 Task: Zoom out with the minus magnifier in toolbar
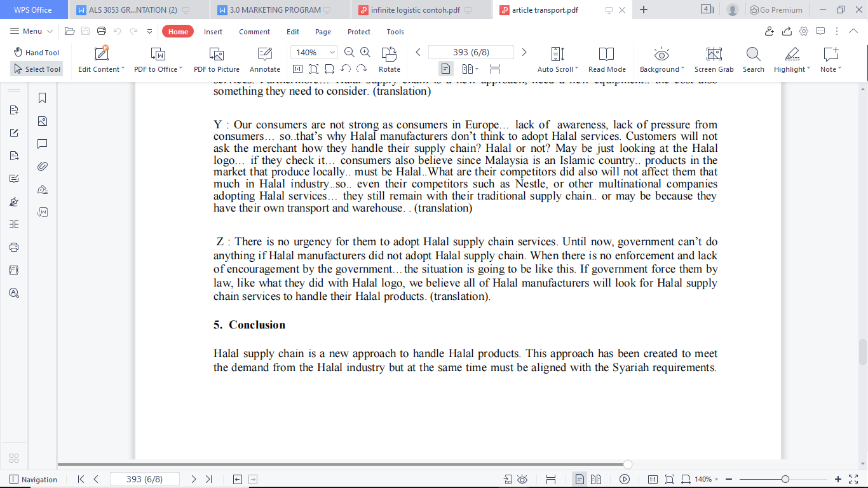[x=349, y=52]
